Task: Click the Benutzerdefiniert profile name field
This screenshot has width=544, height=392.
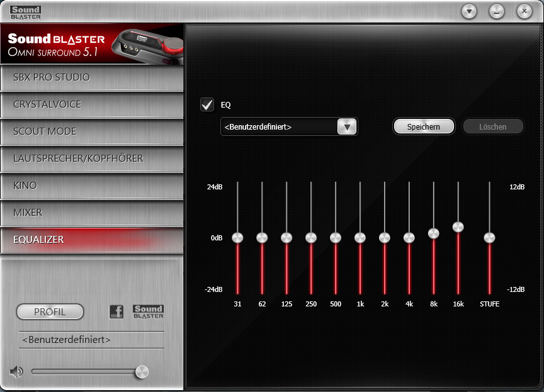Action: 91,340
